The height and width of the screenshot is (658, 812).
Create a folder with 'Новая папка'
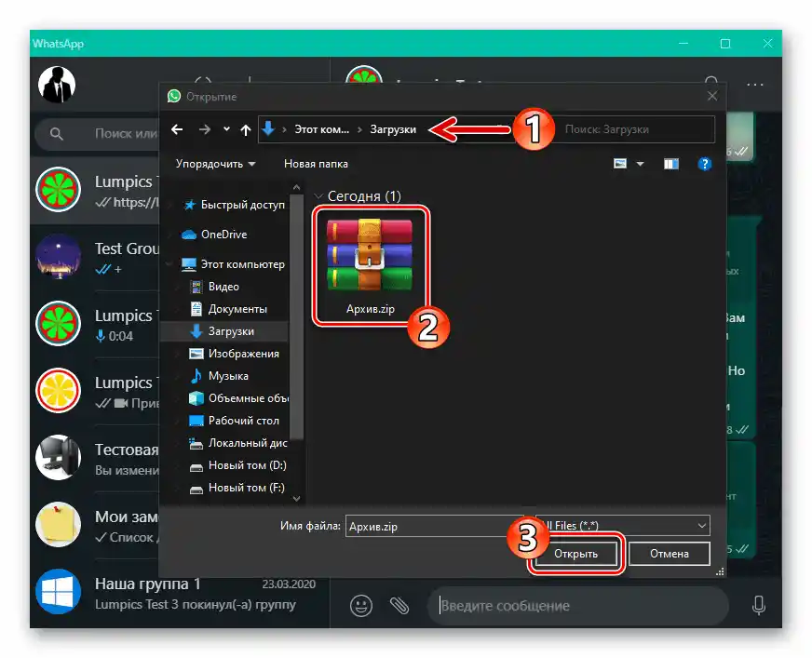[x=316, y=164]
